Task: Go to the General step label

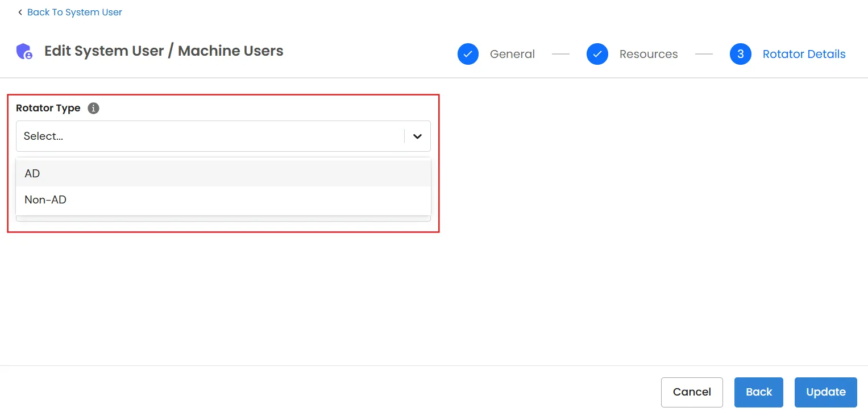Action: click(512, 54)
